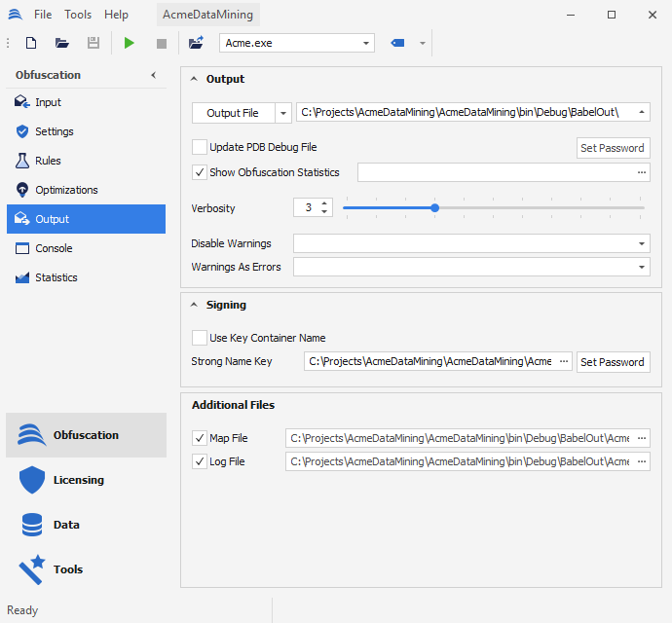Expand the Disable Warnings dropdown

point(643,243)
